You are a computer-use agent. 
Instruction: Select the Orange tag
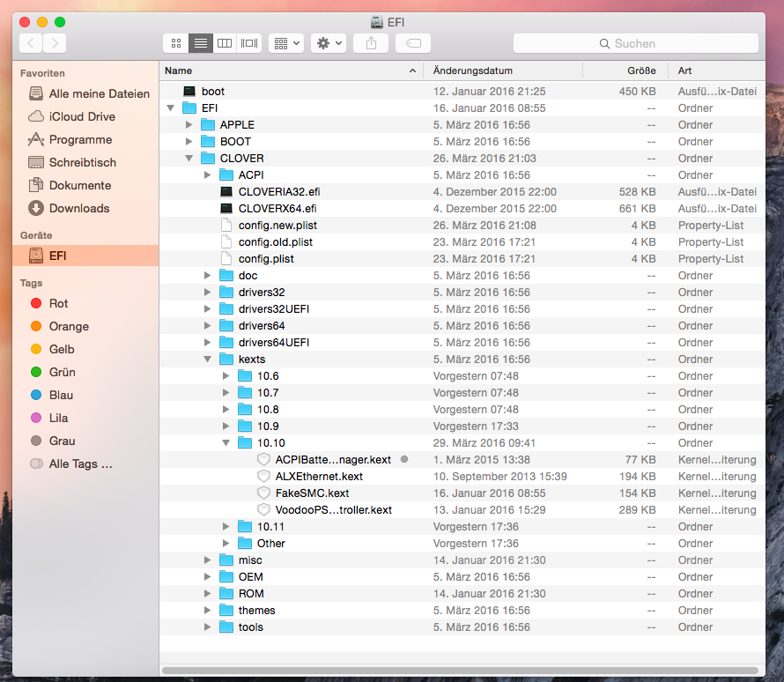(x=60, y=327)
